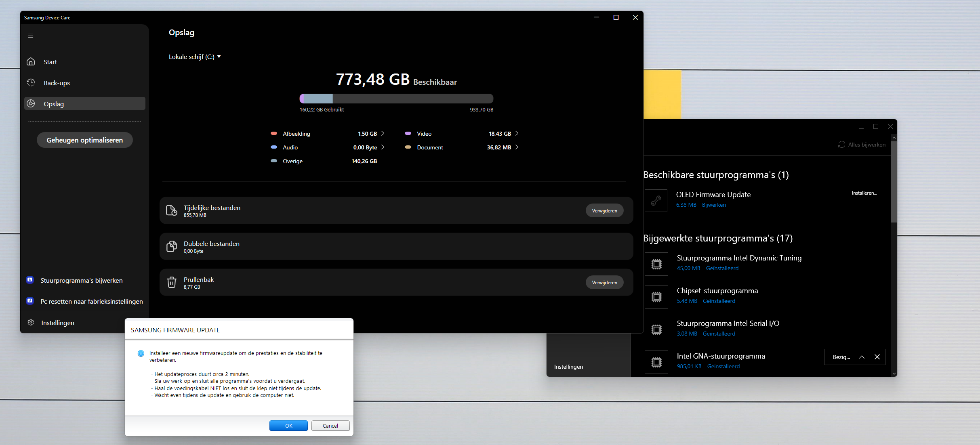Open Instellingen in the Device Care sidebar
980x445 pixels.
(58, 323)
